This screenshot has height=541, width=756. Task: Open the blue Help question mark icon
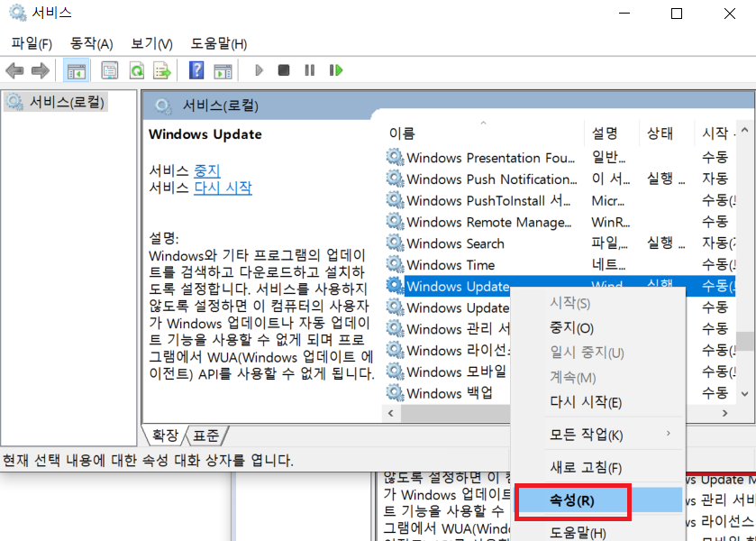(196, 70)
